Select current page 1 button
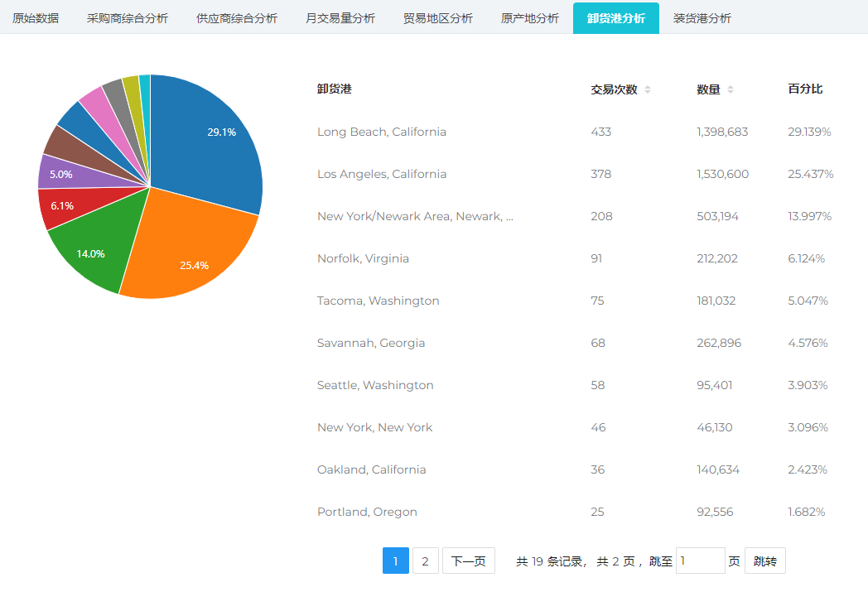Screen dimensions: 868x592 click(x=395, y=561)
